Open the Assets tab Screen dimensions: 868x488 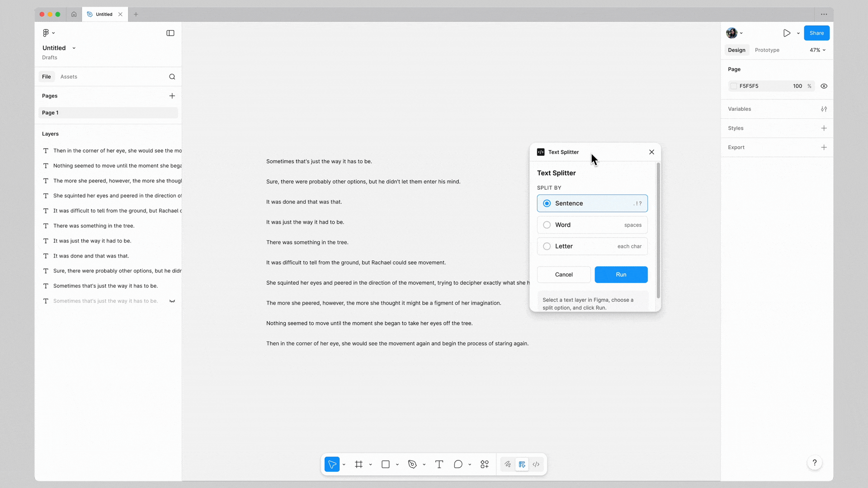click(x=69, y=77)
